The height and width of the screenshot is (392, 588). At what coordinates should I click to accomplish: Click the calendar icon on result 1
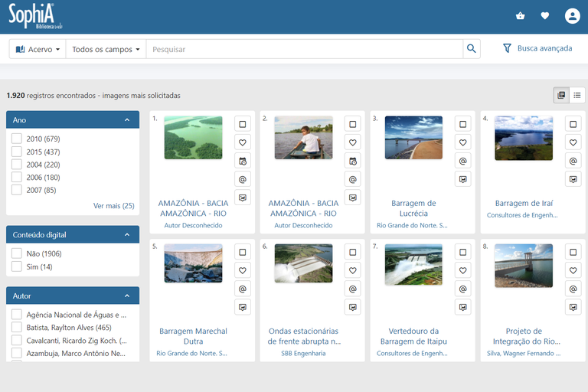243,161
